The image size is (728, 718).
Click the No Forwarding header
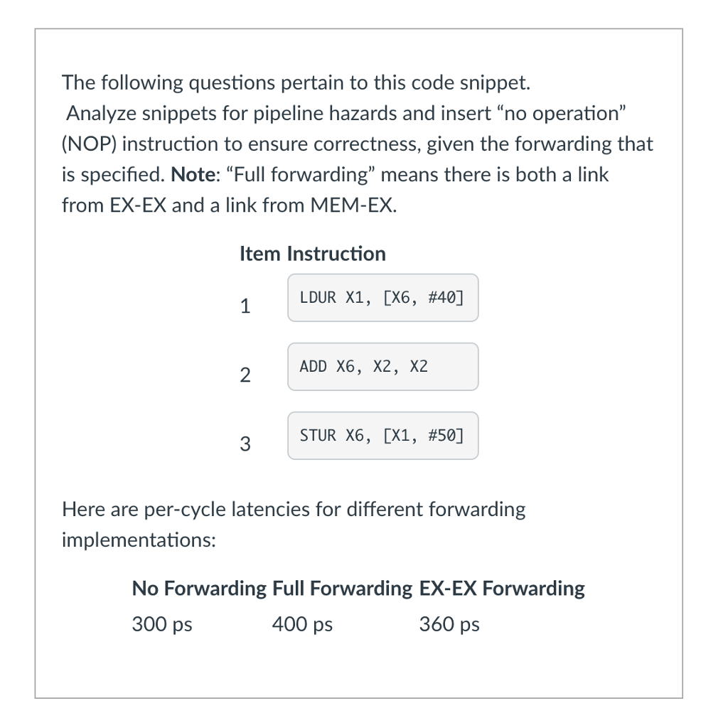pyautogui.click(x=199, y=589)
